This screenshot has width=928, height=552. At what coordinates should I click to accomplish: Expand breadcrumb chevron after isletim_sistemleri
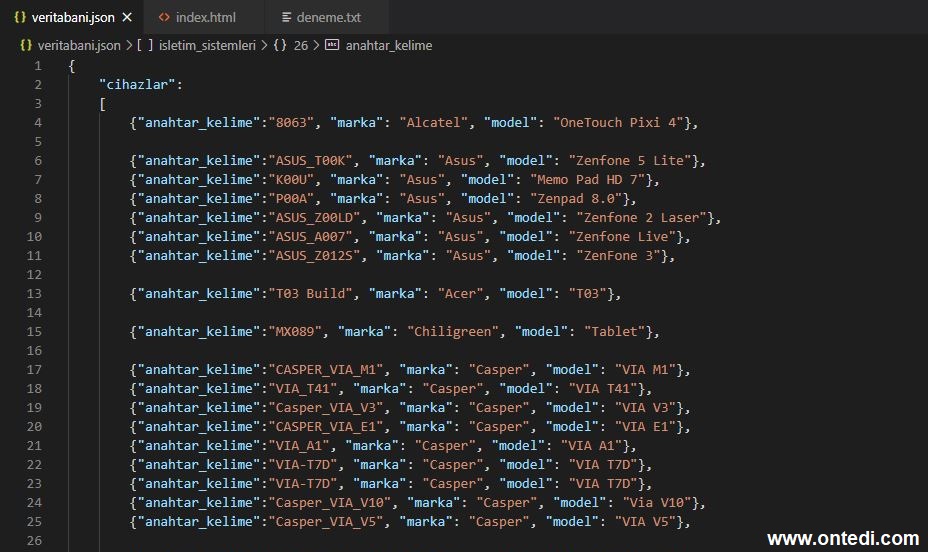(x=264, y=46)
